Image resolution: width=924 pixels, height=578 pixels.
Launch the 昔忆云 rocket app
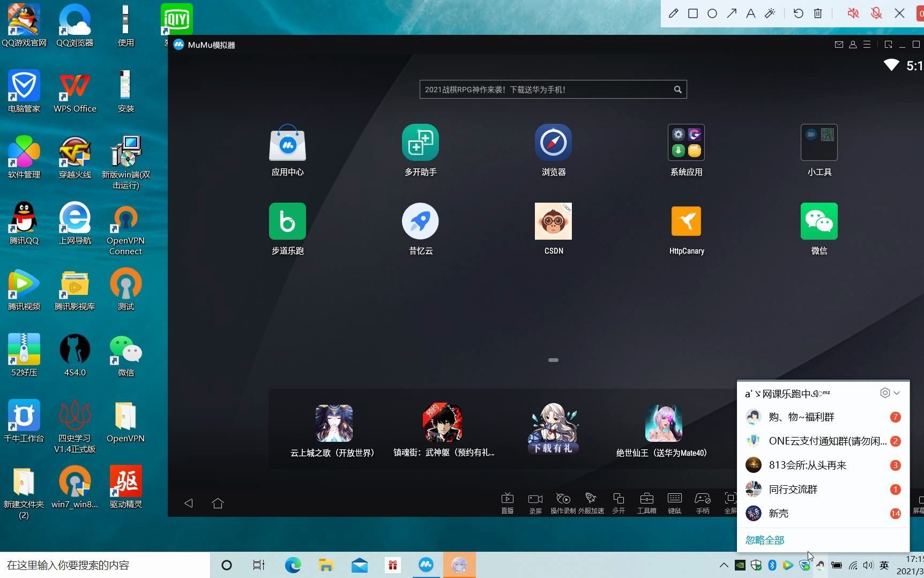pos(420,221)
